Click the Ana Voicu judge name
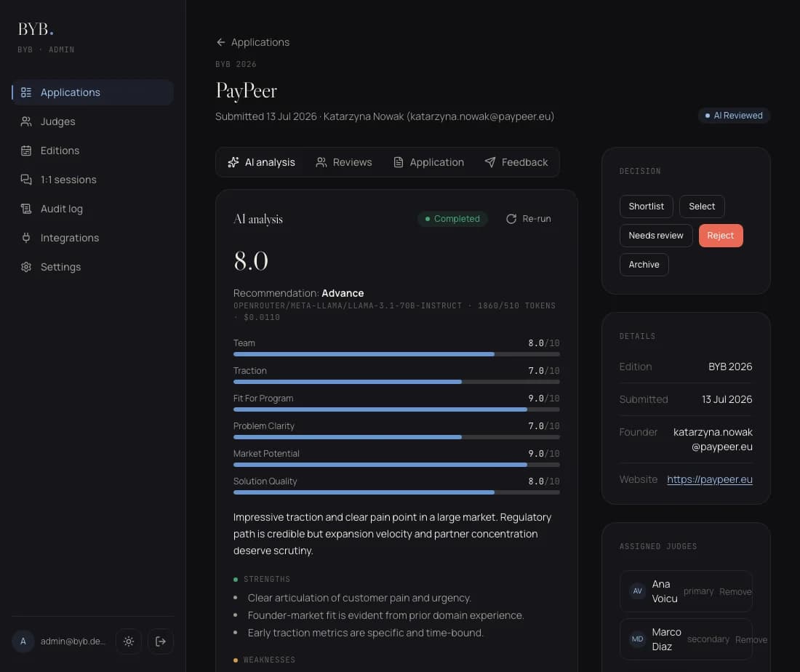This screenshot has width=800, height=672. click(x=664, y=591)
